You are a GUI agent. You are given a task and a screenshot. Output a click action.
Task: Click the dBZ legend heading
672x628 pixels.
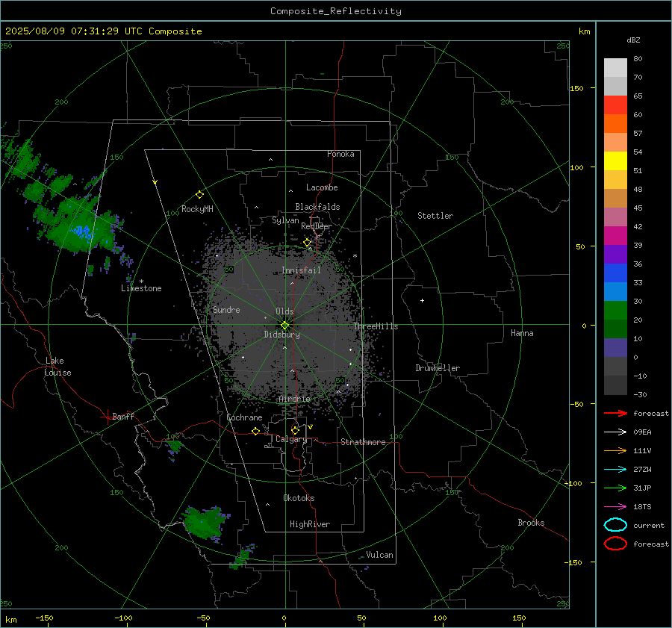point(633,40)
